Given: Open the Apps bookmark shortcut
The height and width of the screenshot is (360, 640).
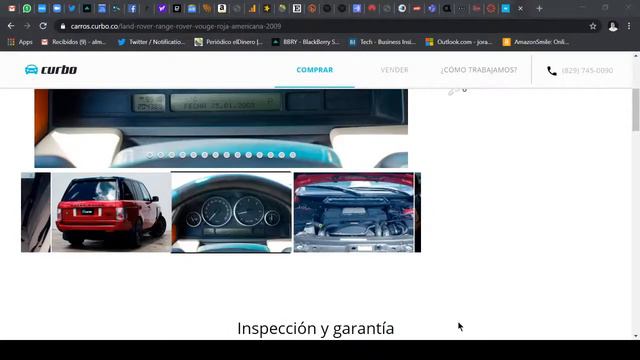Looking at the screenshot, I should tap(20, 42).
